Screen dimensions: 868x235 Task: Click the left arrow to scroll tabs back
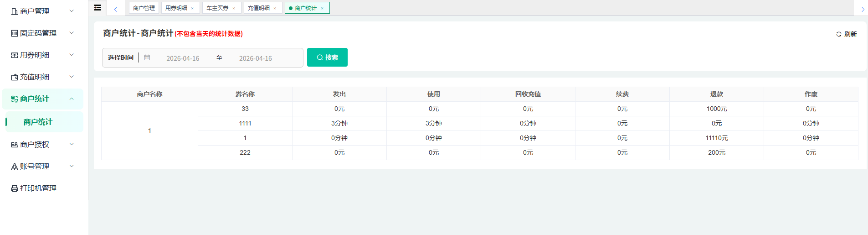[116, 9]
